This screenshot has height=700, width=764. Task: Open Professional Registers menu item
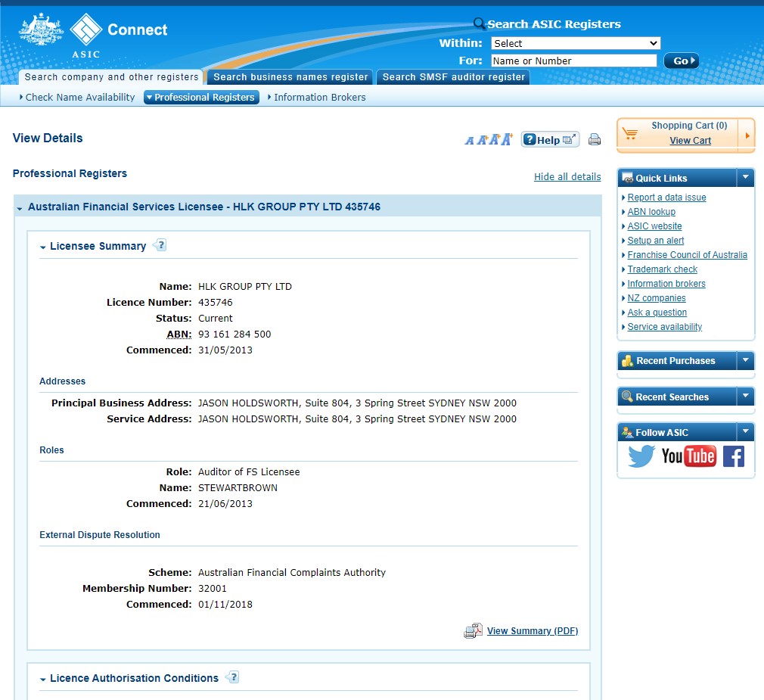(x=201, y=97)
